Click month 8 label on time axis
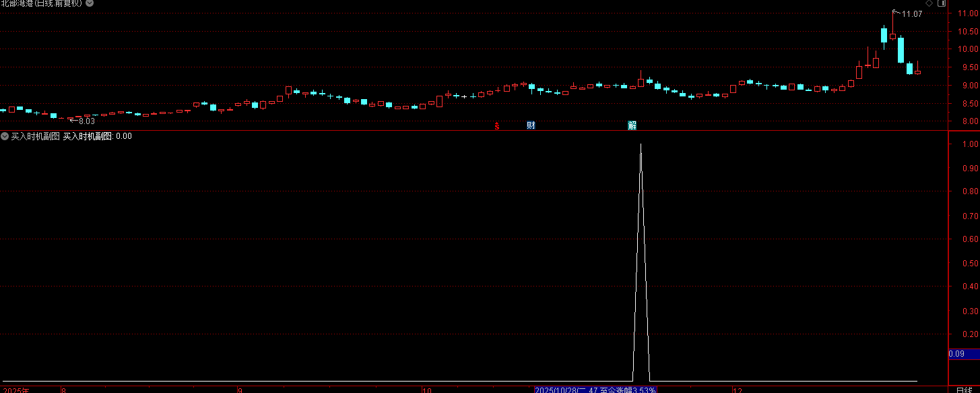The image size is (980, 393). coord(63,390)
